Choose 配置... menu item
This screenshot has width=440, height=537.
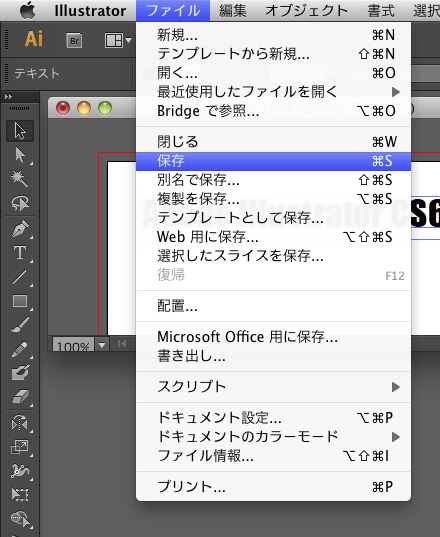point(274,306)
